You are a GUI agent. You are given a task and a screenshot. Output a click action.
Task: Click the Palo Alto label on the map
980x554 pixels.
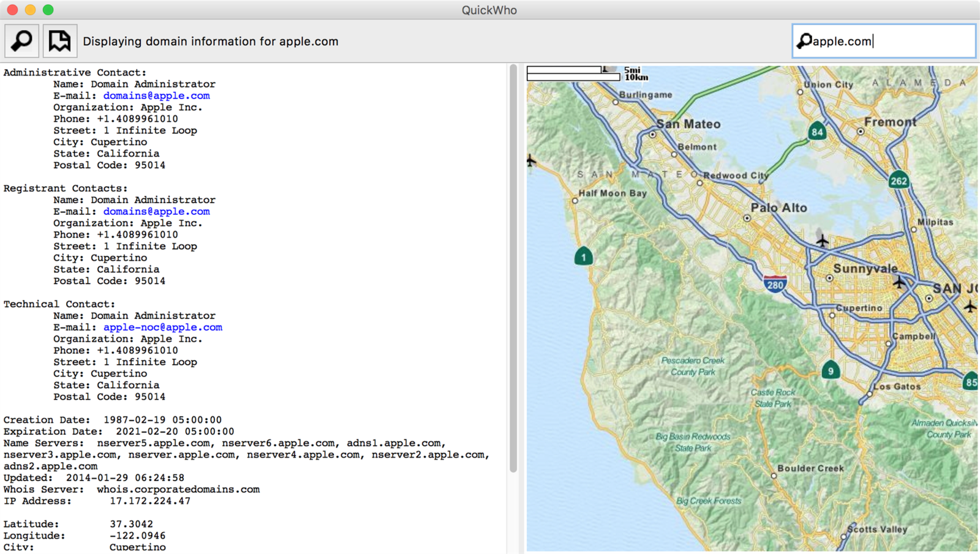click(779, 208)
